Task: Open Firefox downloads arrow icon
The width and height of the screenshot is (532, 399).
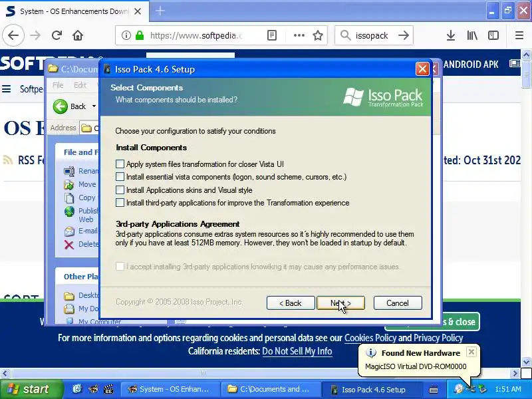Action: click(451, 35)
